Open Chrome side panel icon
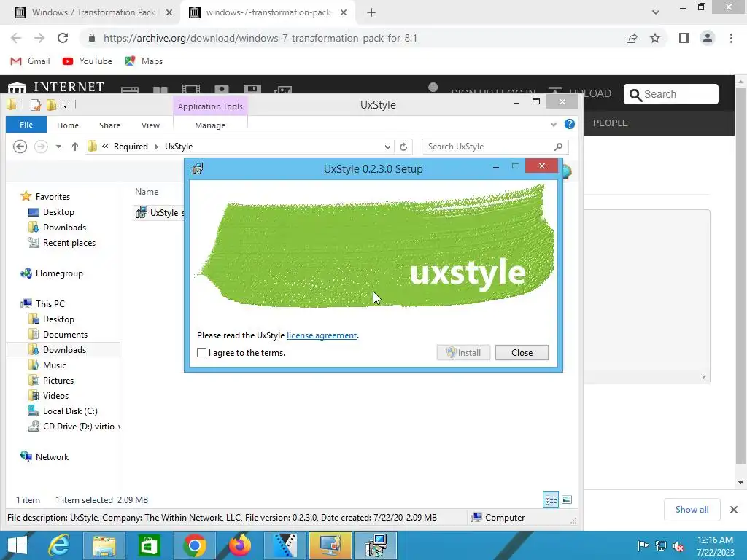The height and width of the screenshot is (560, 747). point(684,38)
